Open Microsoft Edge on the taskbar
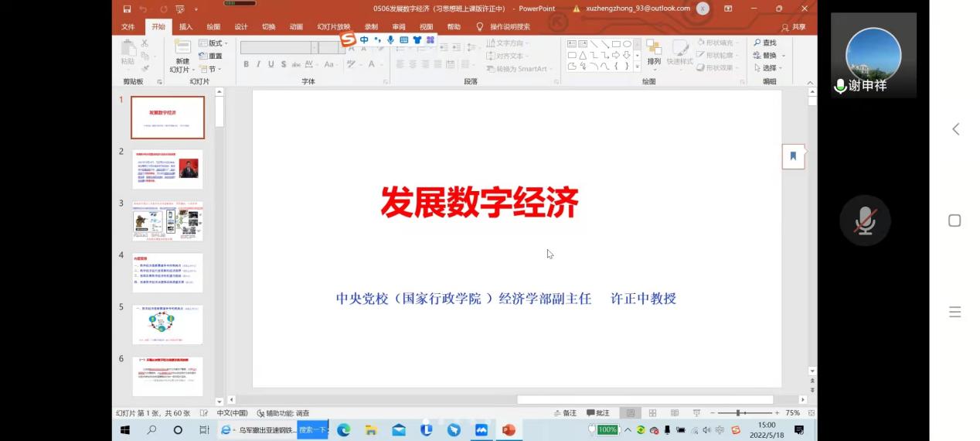The width and height of the screenshot is (980, 441). coord(344,430)
